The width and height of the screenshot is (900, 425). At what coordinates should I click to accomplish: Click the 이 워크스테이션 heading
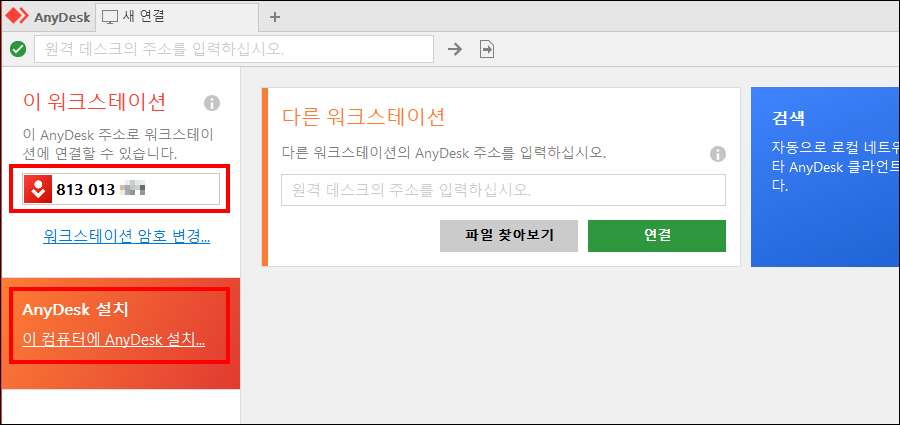click(95, 102)
